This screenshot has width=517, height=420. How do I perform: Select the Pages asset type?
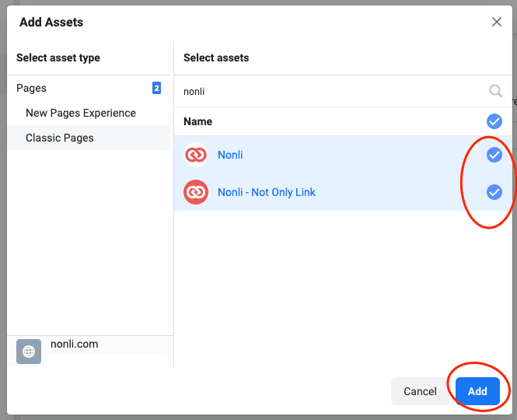point(89,88)
